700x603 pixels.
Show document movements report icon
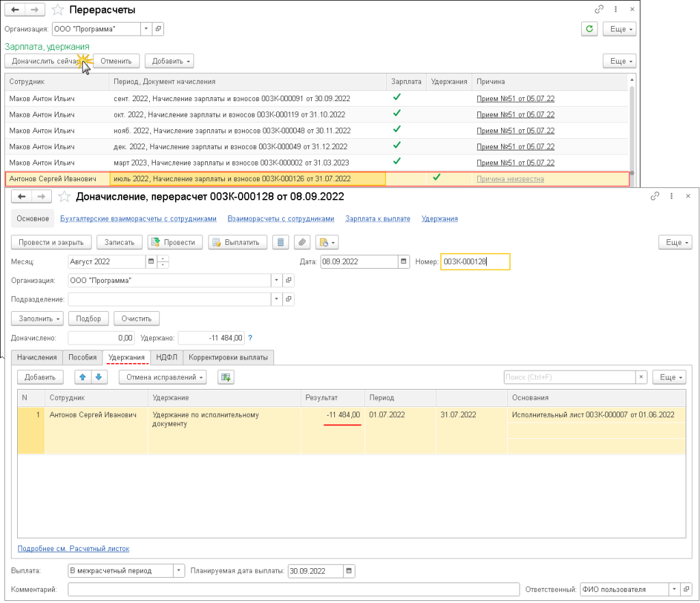click(x=280, y=242)
